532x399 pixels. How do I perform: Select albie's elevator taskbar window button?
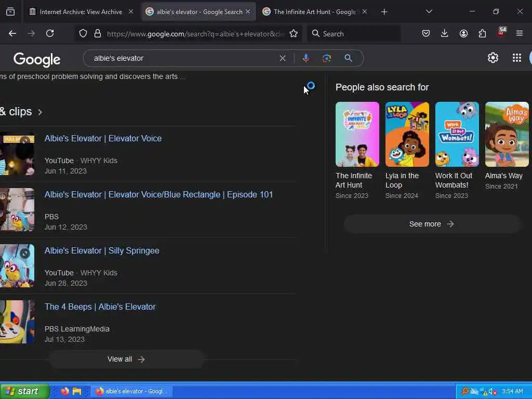132,391
